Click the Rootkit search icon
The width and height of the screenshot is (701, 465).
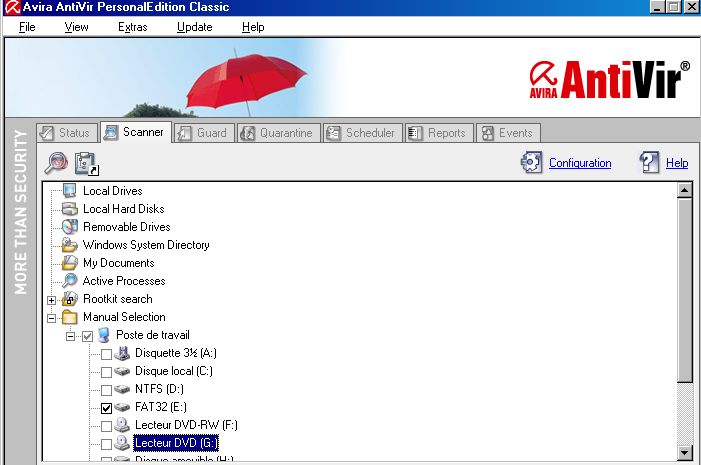tap(70, 299)
